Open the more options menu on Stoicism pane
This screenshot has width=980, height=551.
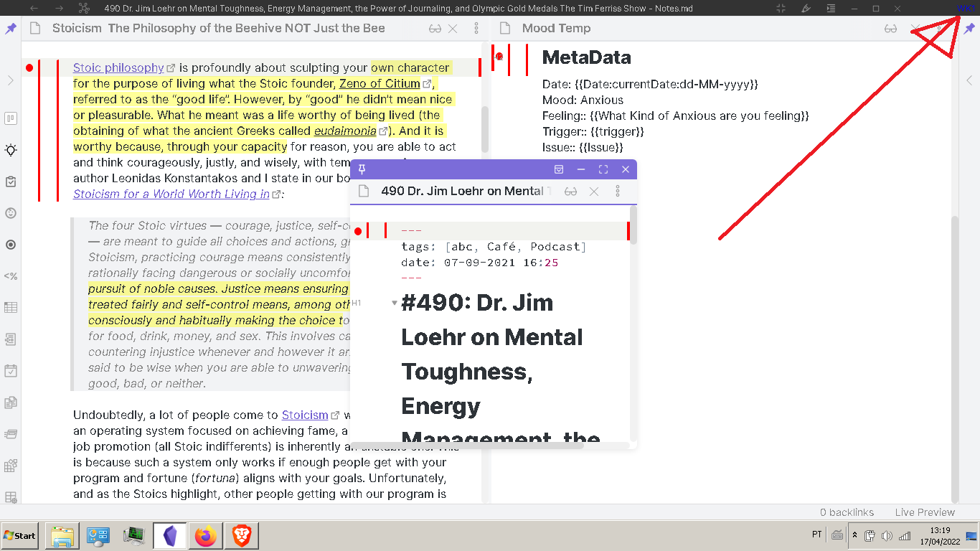coord(476,28)
